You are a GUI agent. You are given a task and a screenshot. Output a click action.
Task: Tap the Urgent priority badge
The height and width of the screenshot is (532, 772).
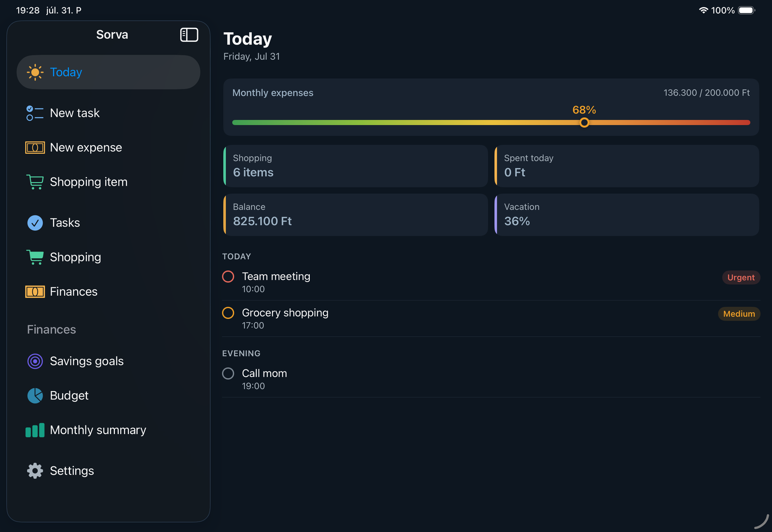[741, 277]
